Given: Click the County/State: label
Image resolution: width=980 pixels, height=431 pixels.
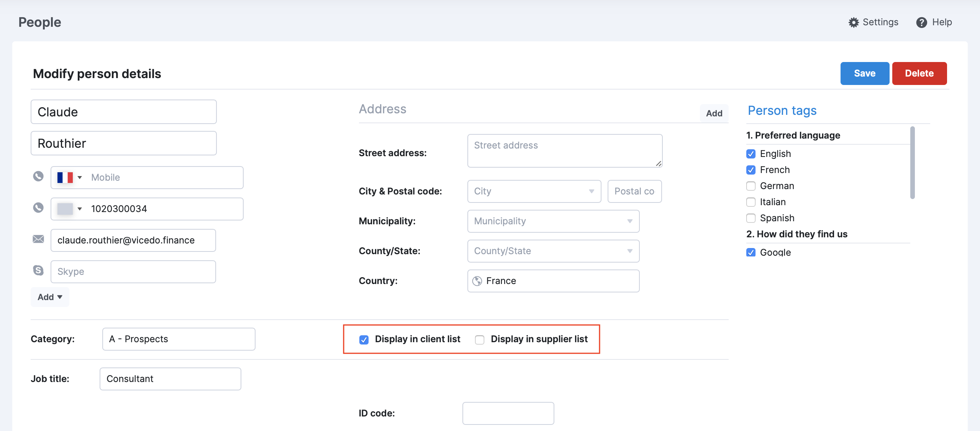Looking at the screenshot, I should click(x=390, y=251).
